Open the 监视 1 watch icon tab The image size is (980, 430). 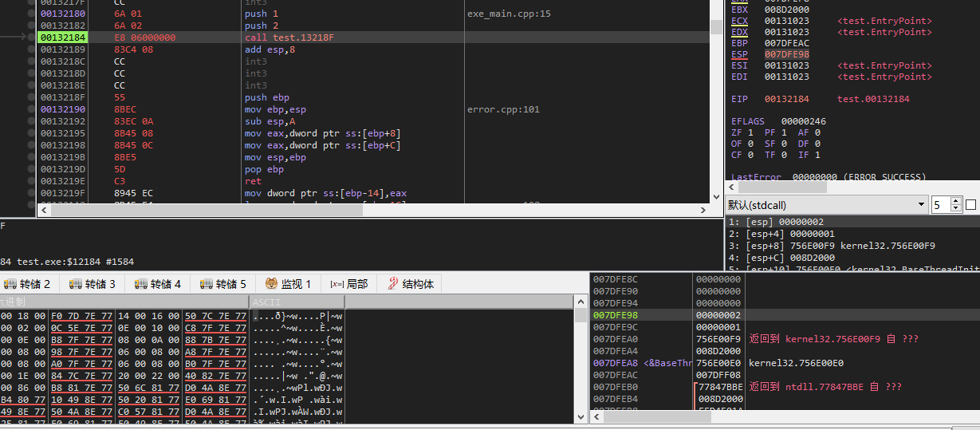tap(273, 284)
